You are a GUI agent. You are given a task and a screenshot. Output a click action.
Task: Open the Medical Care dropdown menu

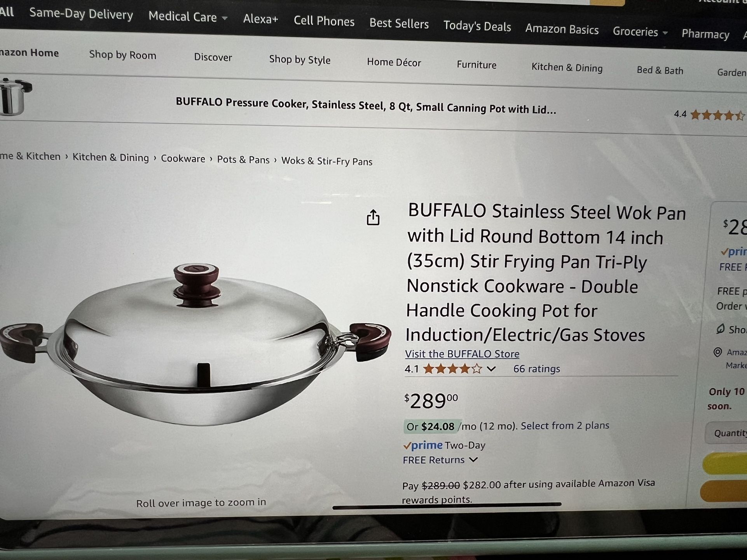tap(188, 17)
